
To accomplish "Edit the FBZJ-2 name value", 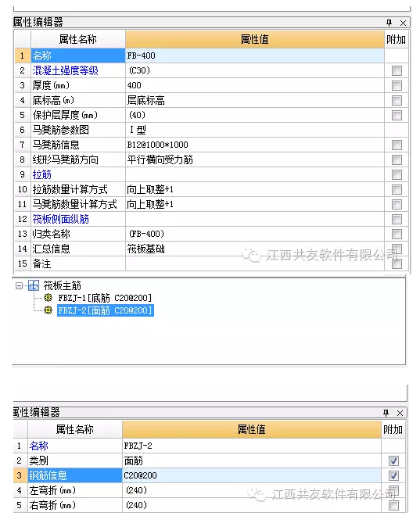I will pos(252,446).
